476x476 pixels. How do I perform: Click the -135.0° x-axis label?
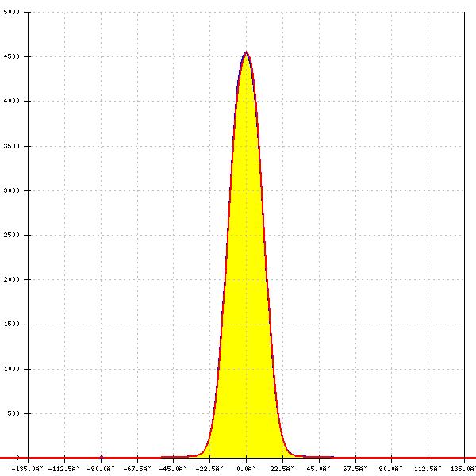tap(29, 469)
